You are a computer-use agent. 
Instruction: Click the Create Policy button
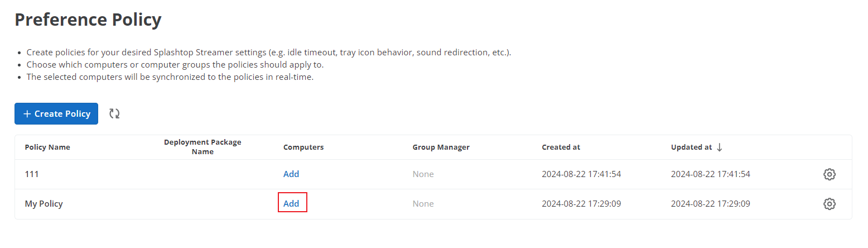56,113
